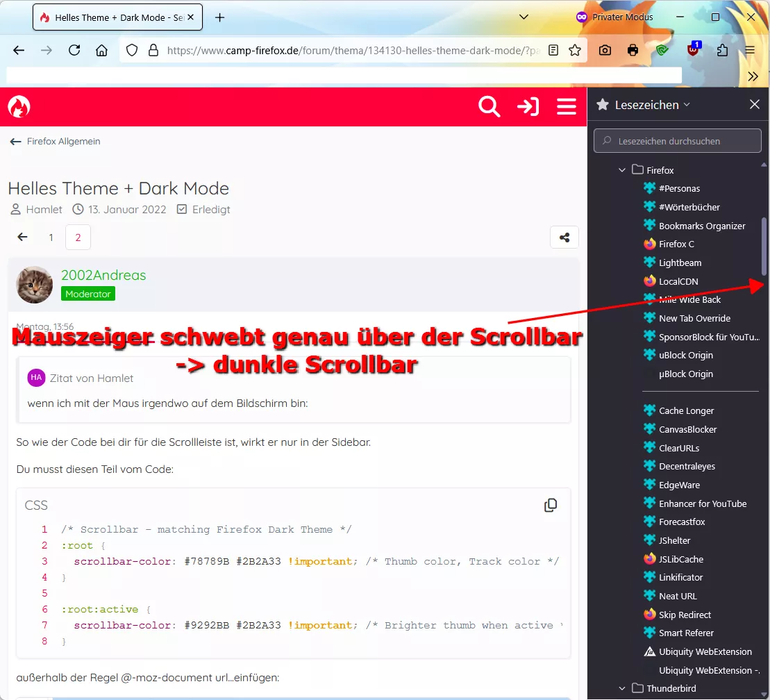Open the Lesezeichen sidebar switcher dropdown
The image size is (770, 700).
[x=652, y=105]
